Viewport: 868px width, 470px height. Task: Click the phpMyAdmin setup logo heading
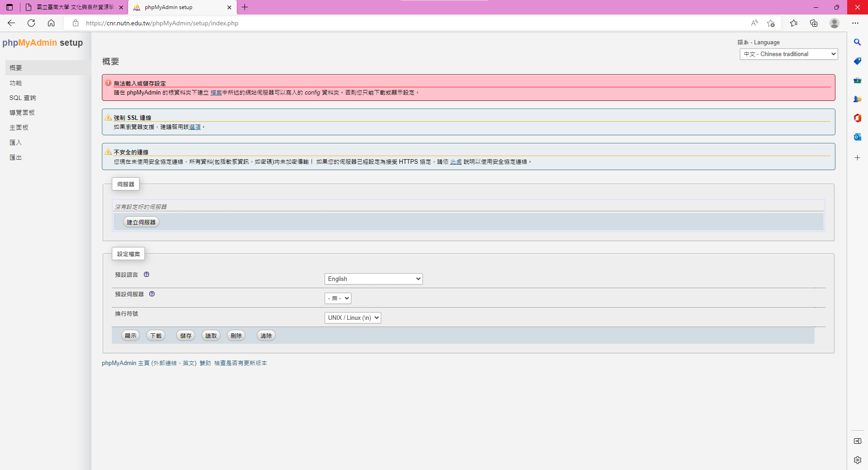43,43
